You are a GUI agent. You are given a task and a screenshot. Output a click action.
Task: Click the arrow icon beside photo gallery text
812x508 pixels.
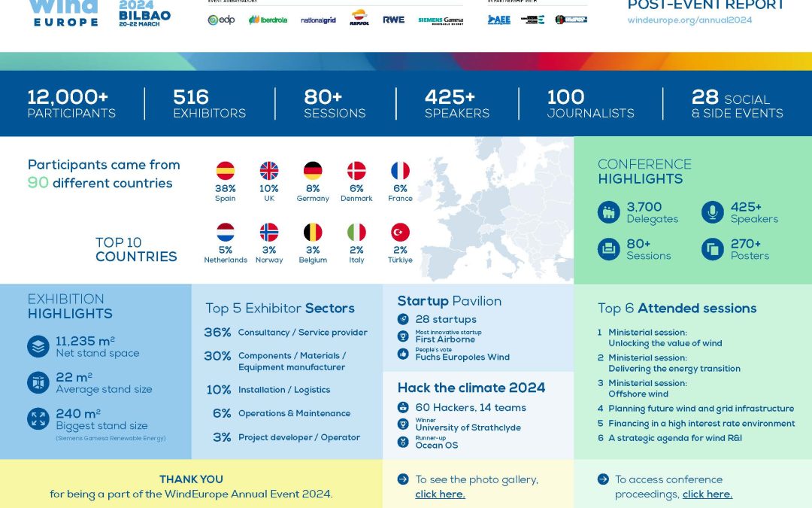click(x=403, y=479)
